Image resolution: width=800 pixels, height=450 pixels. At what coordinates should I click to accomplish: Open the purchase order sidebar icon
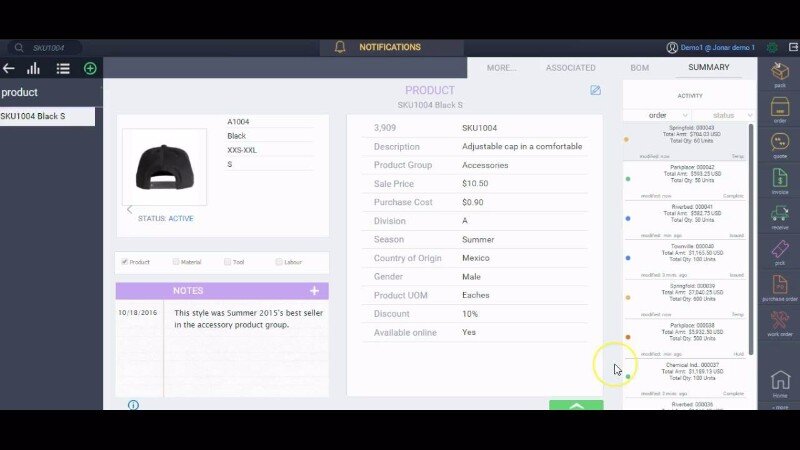[x=780, y=288]
